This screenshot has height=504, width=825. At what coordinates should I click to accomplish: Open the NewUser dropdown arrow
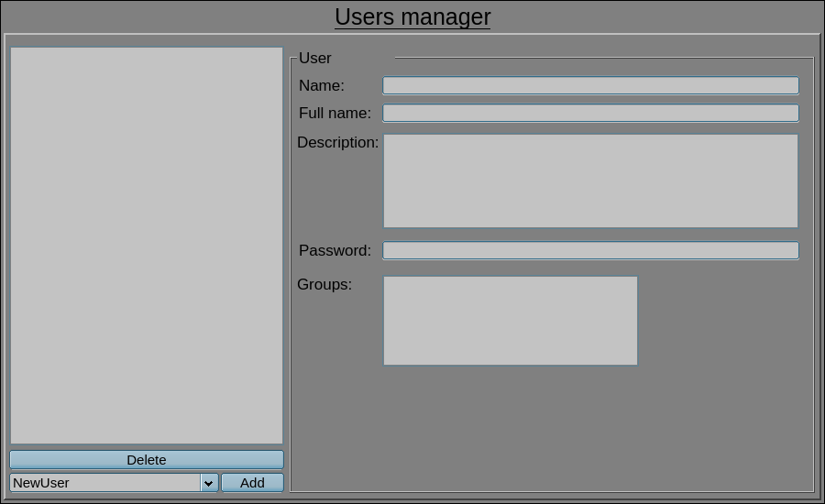tap(209, 483)
